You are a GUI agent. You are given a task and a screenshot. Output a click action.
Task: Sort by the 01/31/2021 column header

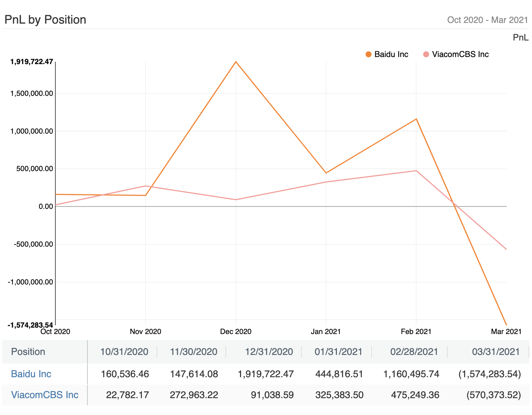click(339, 352)
